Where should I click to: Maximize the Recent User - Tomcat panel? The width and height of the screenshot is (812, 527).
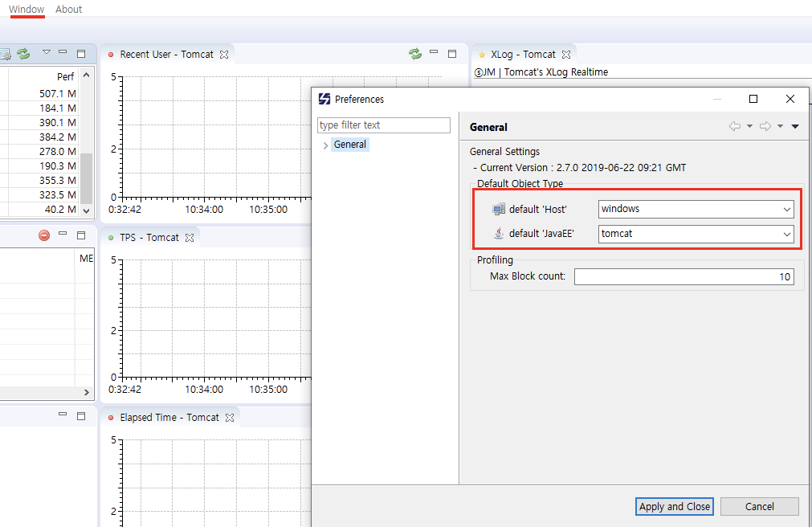click(452, 53)
